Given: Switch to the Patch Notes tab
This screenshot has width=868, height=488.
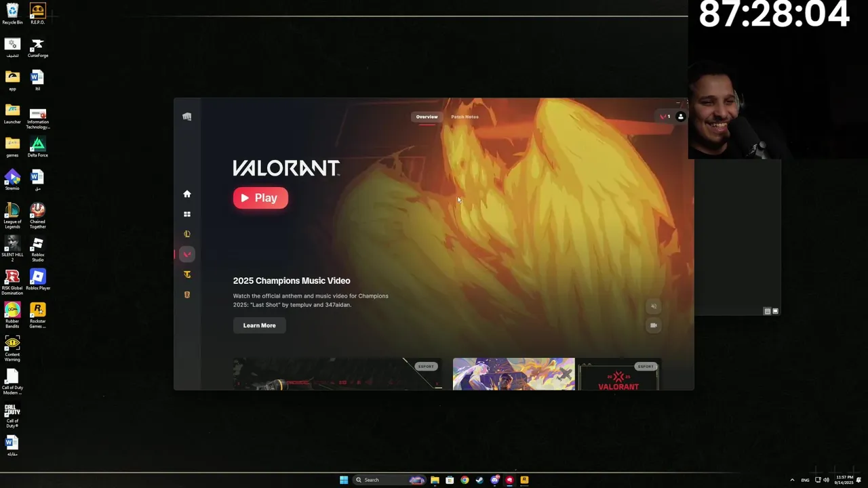Looking at the screenshot, I should (x=465, y=117).
